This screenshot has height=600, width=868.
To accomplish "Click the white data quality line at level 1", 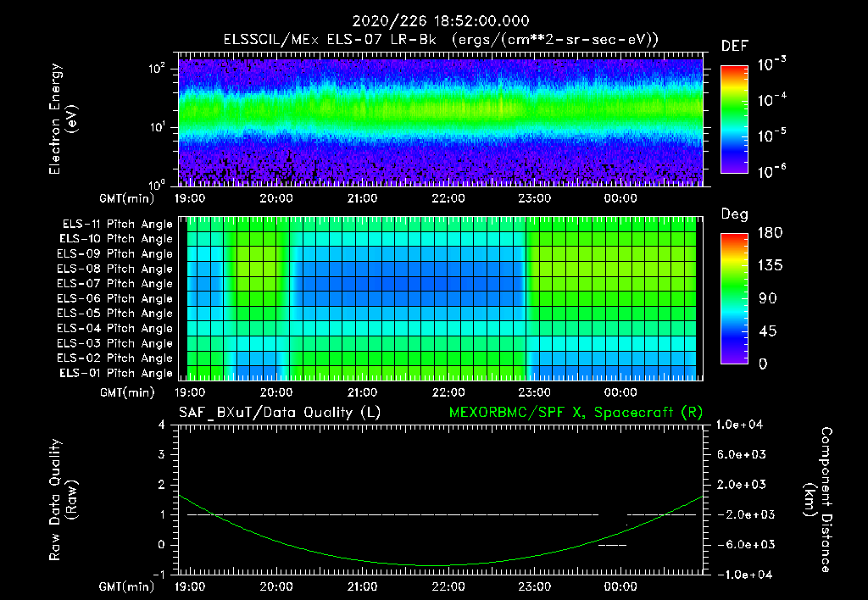I will click(x=393, y=514).
